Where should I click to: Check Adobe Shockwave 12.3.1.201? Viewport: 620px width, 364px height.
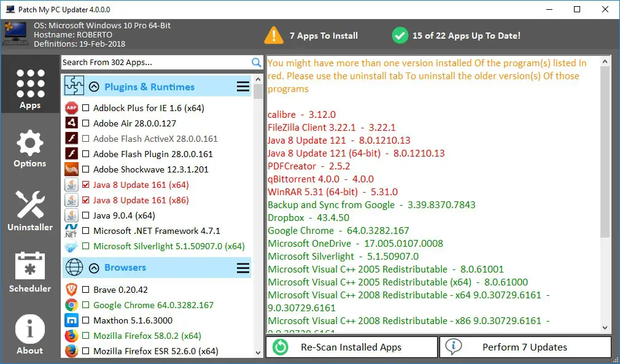(85, 169)
